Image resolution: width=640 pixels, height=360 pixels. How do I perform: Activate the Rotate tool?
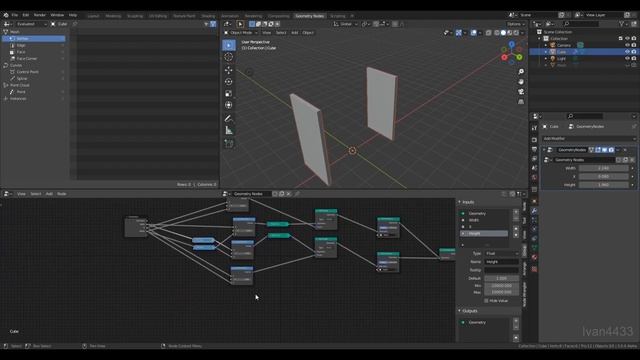(229, 82)
